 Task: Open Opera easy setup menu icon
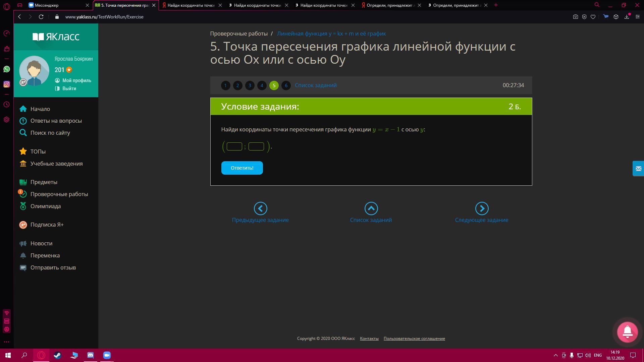tap(638, 17)
